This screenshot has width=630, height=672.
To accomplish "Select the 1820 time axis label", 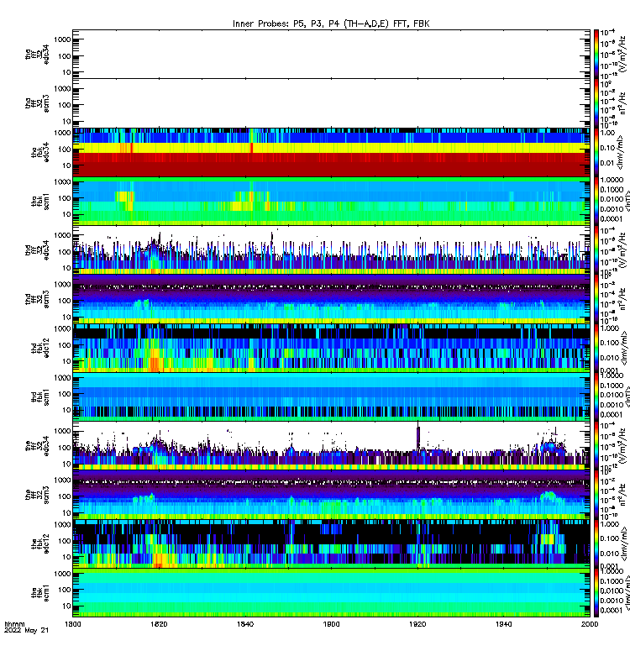I will (159, 624).
